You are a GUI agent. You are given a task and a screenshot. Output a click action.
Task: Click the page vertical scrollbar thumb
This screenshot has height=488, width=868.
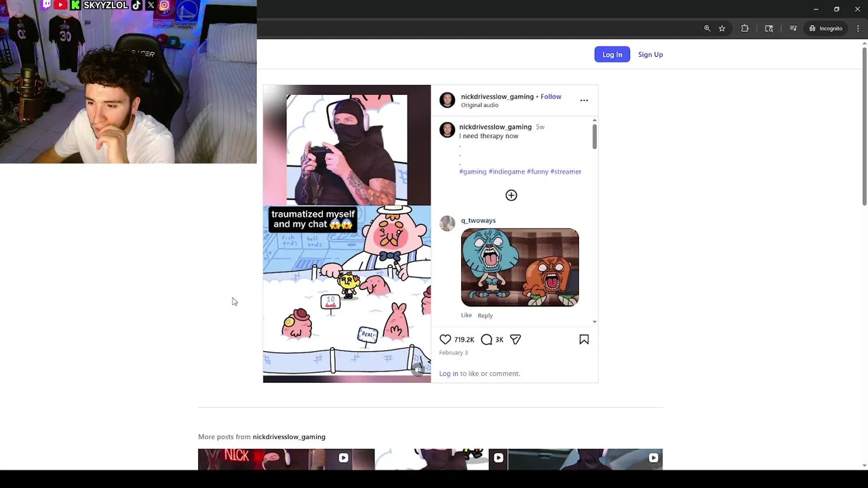click(864, 126)
